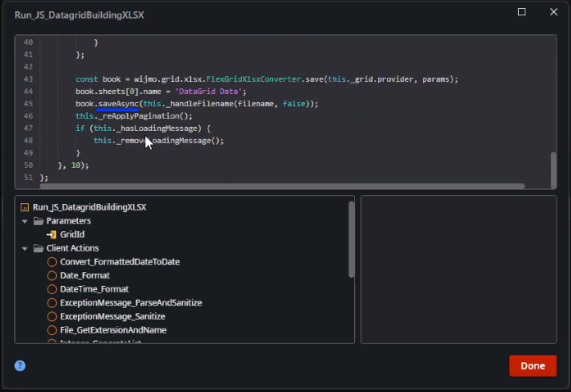571x392 pixels.
Task: Collapse the Client Actions folder arrow
Action: [x=25, y=248]
